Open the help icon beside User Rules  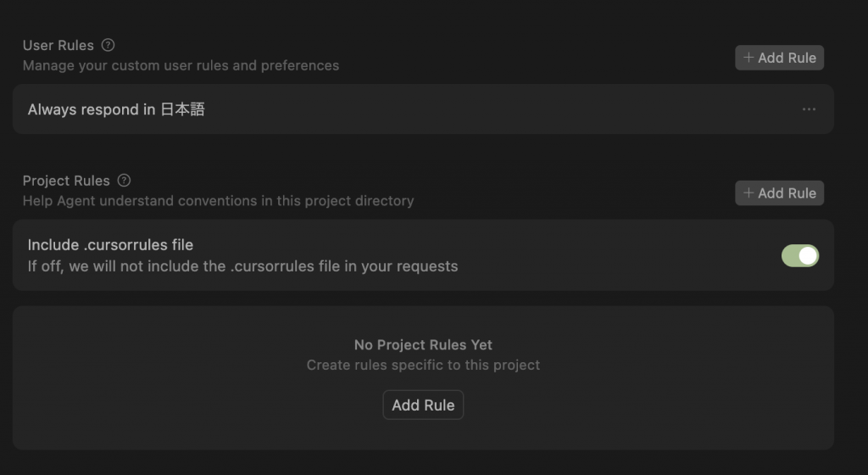108,46
